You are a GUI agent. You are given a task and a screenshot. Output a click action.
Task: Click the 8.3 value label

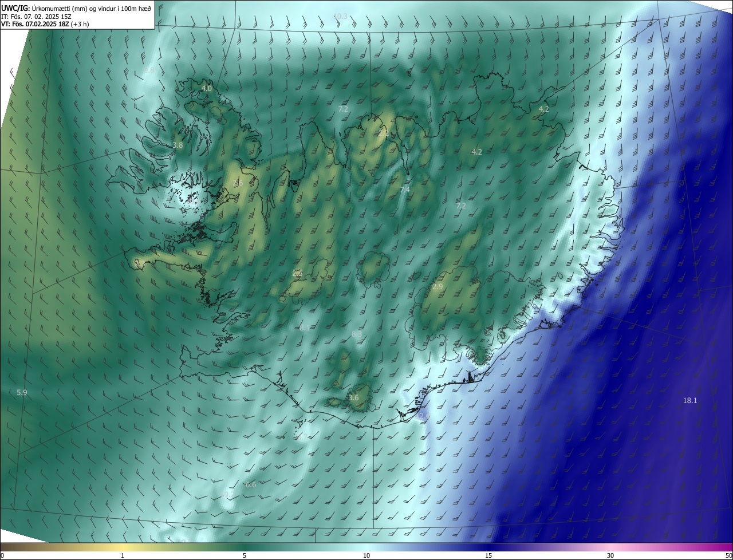coord(357,334)
